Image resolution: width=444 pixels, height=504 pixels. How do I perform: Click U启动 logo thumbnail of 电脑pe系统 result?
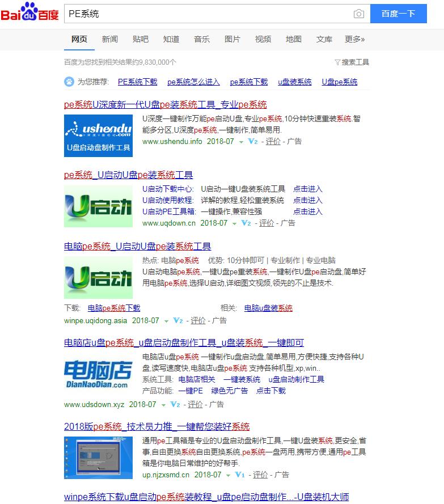[98, 278]
